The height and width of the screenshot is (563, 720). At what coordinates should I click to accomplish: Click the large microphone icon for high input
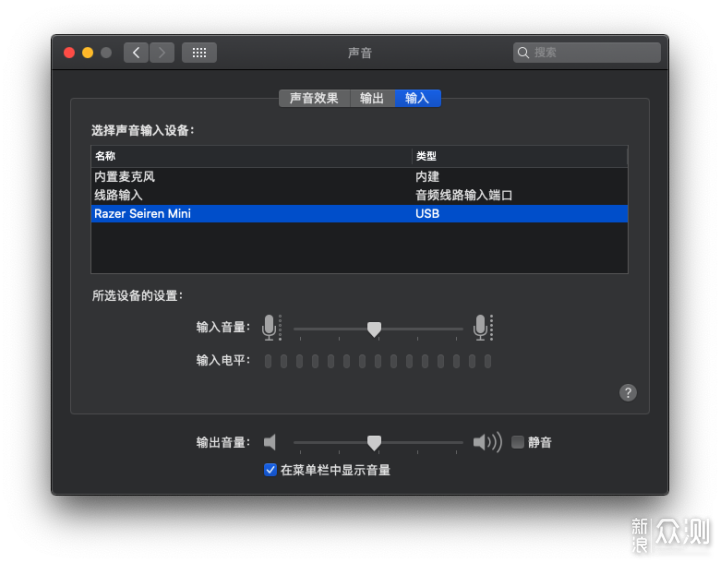(x=483, y=327)
